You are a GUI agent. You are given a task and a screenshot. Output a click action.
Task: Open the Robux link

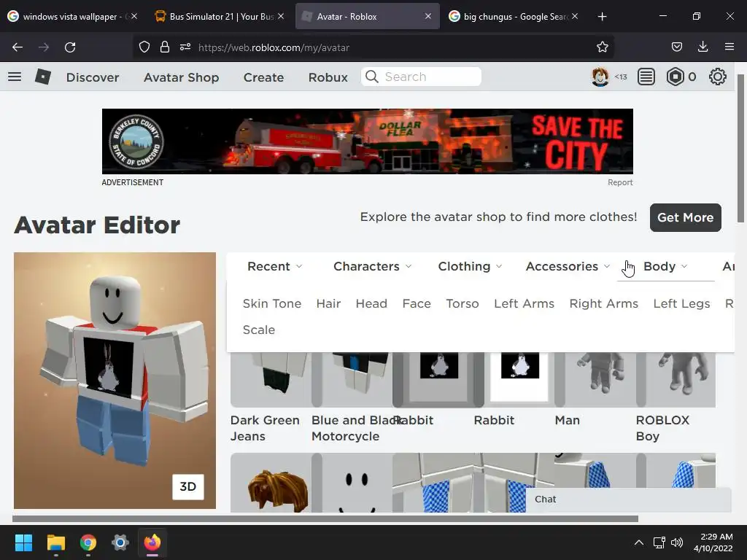coord(328,77)
